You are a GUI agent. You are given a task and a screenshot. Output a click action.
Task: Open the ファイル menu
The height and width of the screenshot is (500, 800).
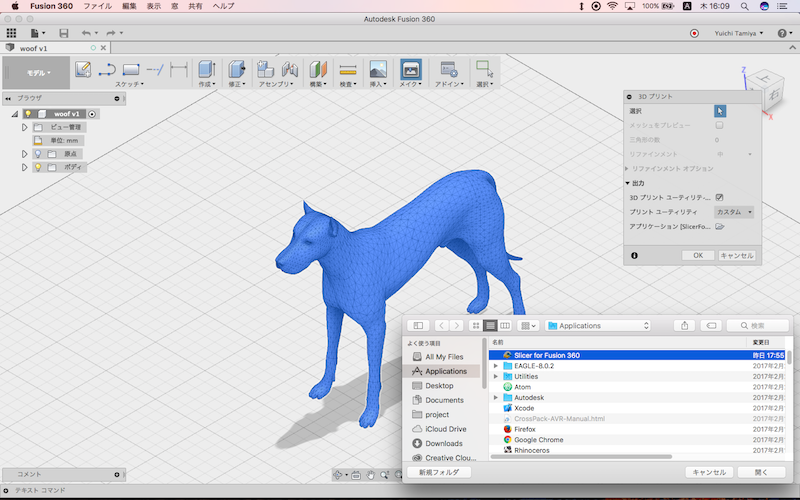97,6
